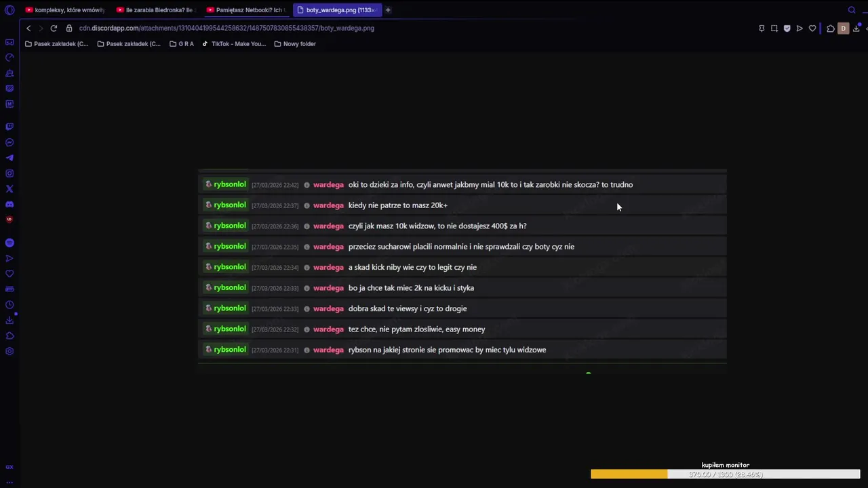Screen dimensions: 868x488
Task: Open Instagram in the sidebar
Action: coord(9,174)
